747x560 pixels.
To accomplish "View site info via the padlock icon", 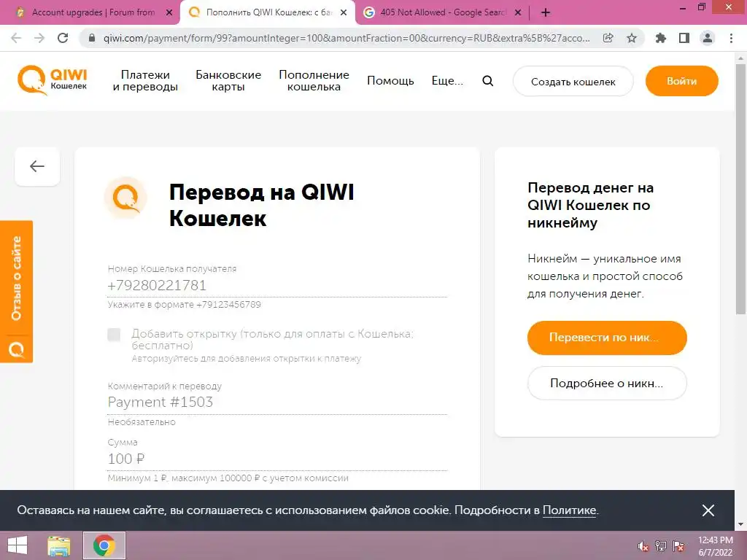I will coord(92,38).
